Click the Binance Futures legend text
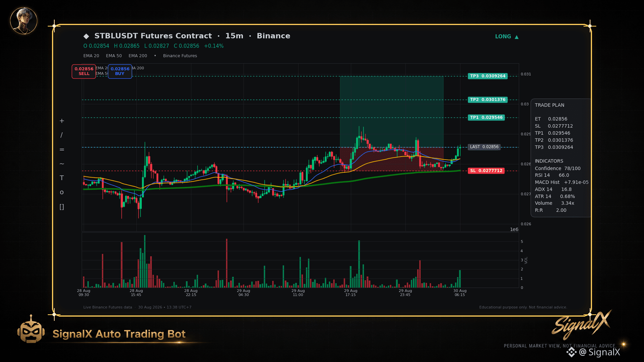This screenshot has width=644, height=362. pyautogui.click(x=180, y=56)
